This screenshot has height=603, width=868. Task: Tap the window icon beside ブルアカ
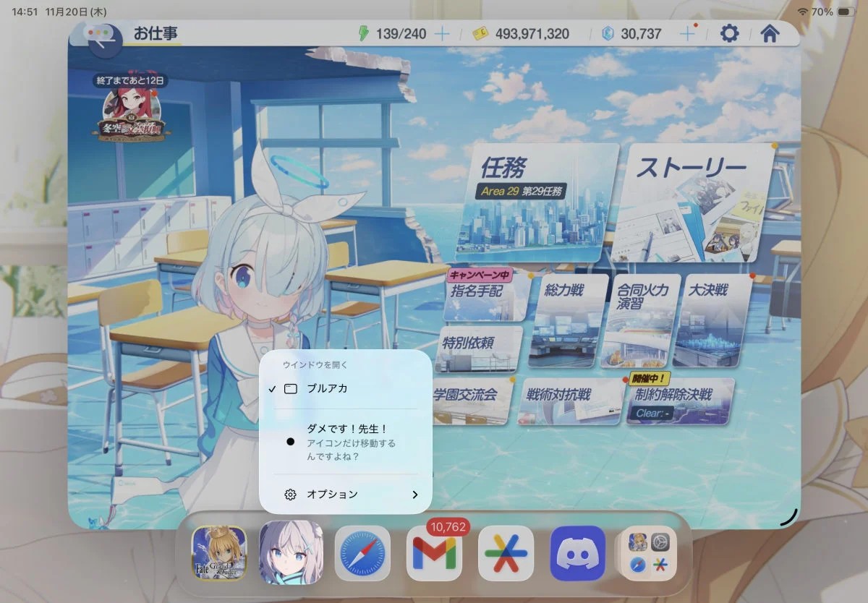point(290,388)
